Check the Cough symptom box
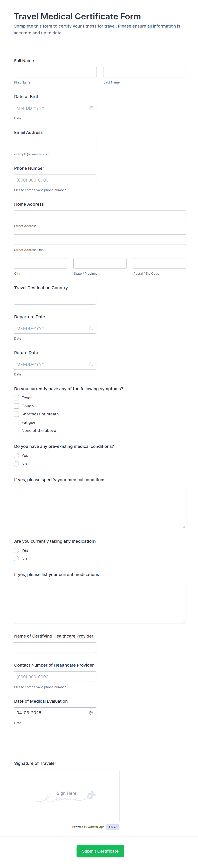Screen dimensions: 198x868 pos(16,406)
